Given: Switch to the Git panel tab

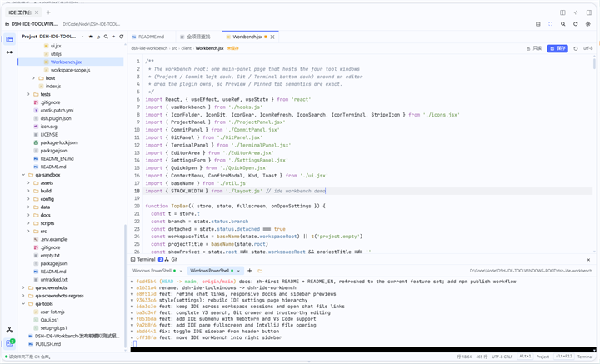Looking at the screenshot, I should coord(172,260).
